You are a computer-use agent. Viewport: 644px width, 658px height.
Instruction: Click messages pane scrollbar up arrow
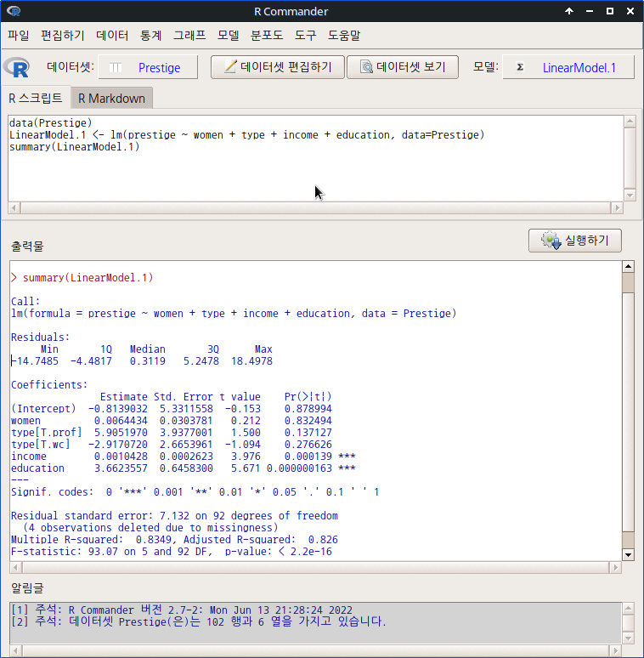coord(628,608)
